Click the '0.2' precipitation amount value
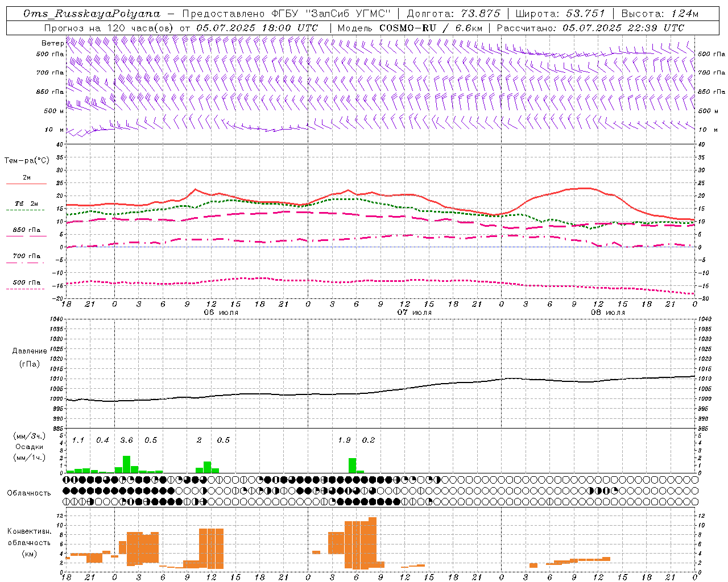Image resolution: width=728 pixels, height=582 pixels. (x=369, y=440)
